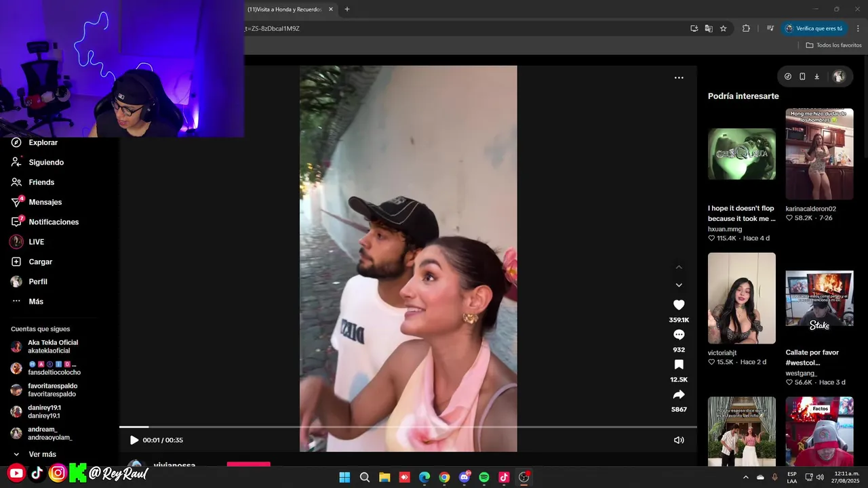Viewport: 868px width, 488px height.
Task: View Notificaciones
Action: click(x=45, y=222)
